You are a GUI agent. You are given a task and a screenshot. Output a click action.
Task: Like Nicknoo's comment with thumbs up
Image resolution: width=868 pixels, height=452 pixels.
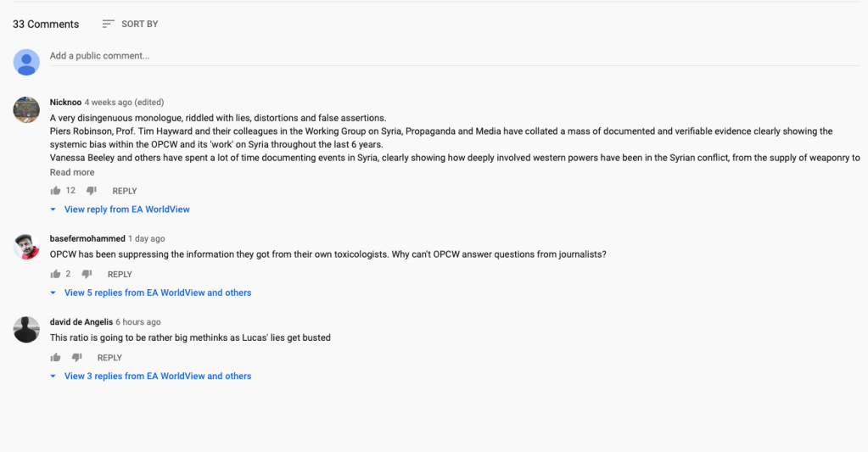click(55, 191)
